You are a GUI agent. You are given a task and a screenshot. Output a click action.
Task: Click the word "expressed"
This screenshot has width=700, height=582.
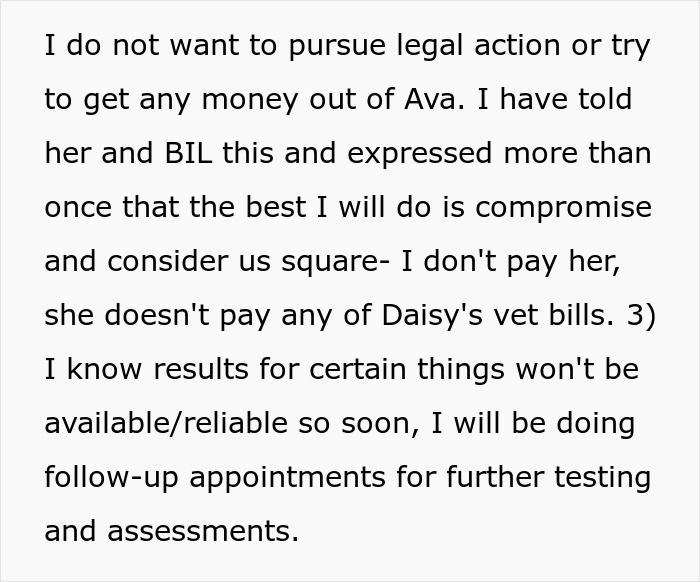(420, 155)
